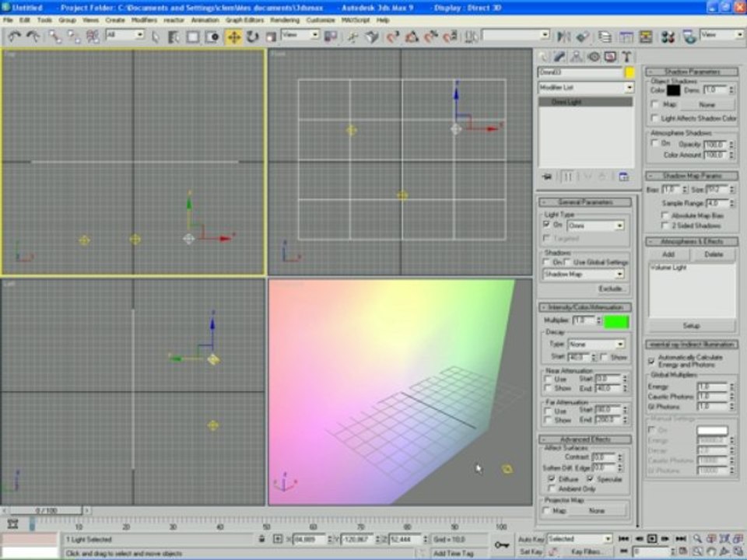Open the Graph Editors menu

(244, 19)
